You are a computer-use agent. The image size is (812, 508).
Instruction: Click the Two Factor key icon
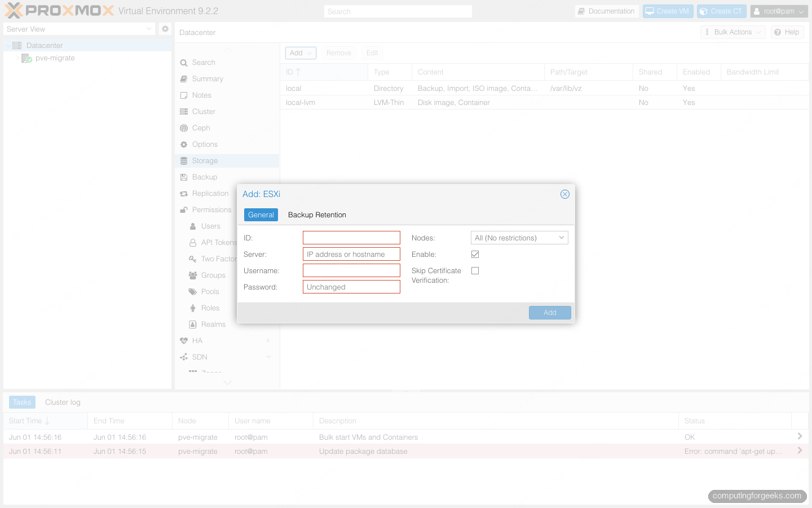[193, 259]
